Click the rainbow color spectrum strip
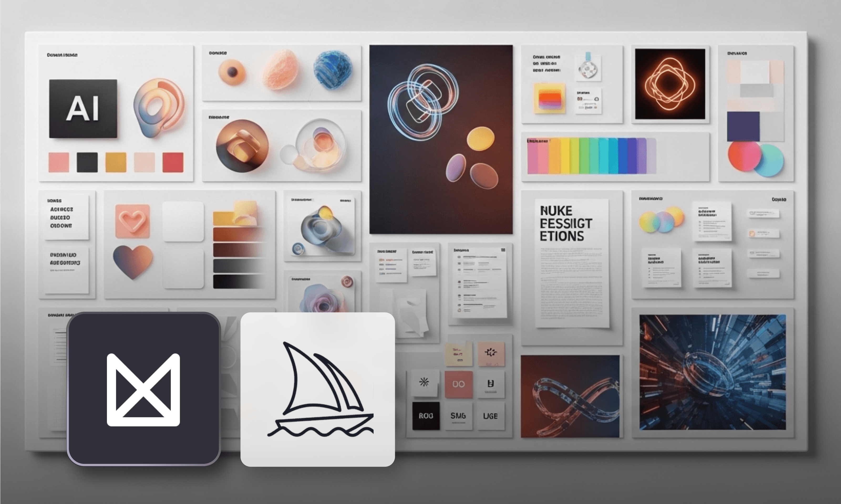The image size is (841, 504). click(x=591, y=156)
